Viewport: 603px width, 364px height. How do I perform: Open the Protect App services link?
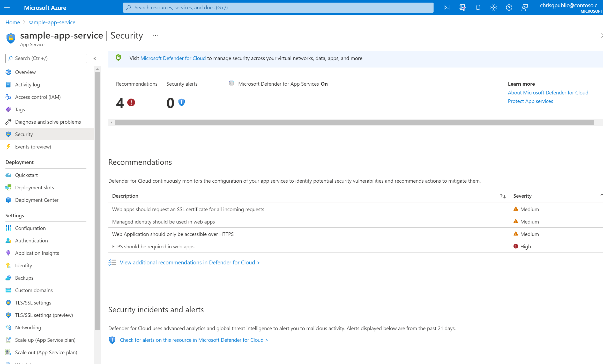pyautogui.click(x=530, y=101)
